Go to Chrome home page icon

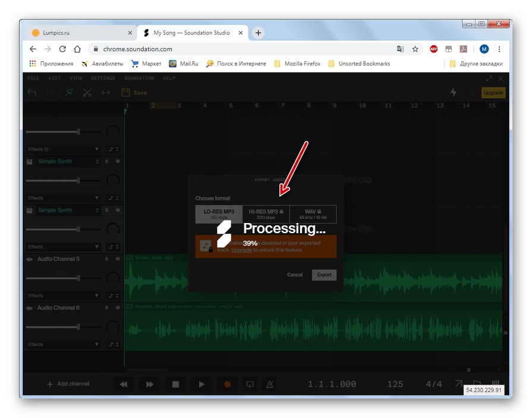click(77, 49)
